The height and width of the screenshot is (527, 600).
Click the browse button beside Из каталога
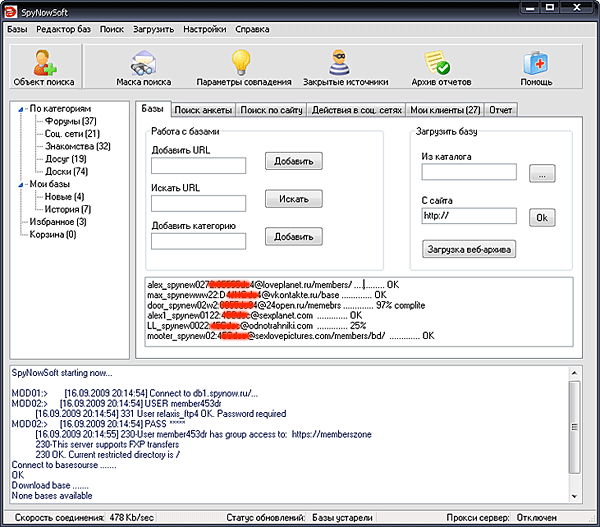[541, 173]
